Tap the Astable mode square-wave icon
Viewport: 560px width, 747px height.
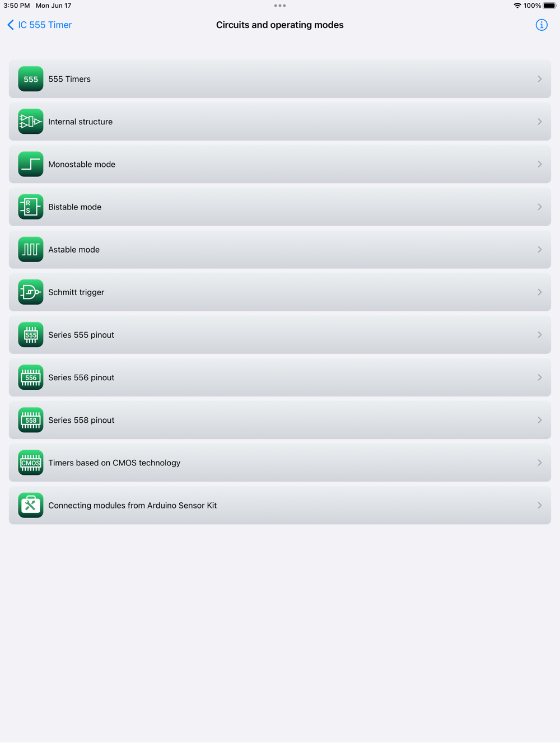click(x=30, y=249)
